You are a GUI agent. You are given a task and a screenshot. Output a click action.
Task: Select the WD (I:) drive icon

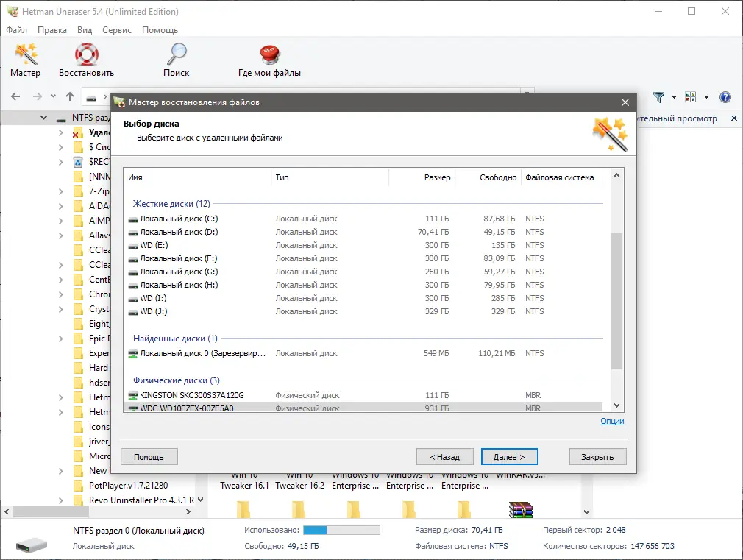point(133,299)
